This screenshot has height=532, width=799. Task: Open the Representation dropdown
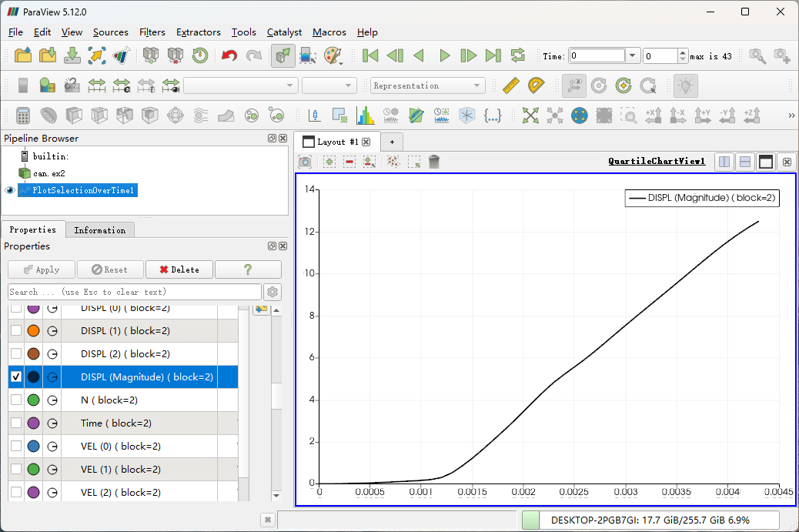[x=427, y=85]
